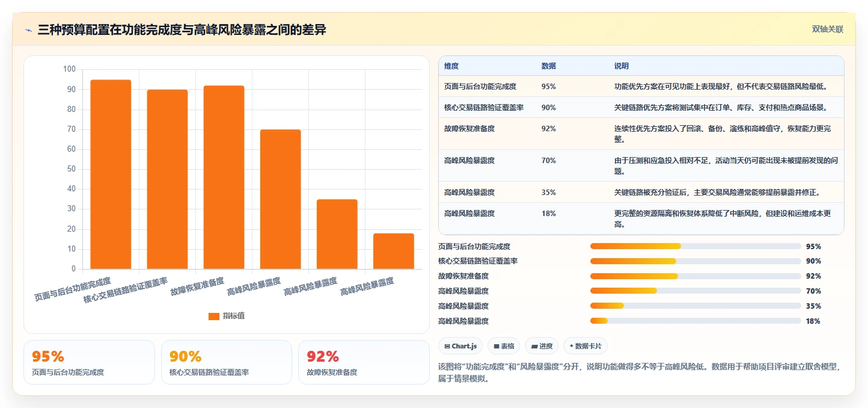
Task: Click the chart bar with value 18
Action: 393,251
